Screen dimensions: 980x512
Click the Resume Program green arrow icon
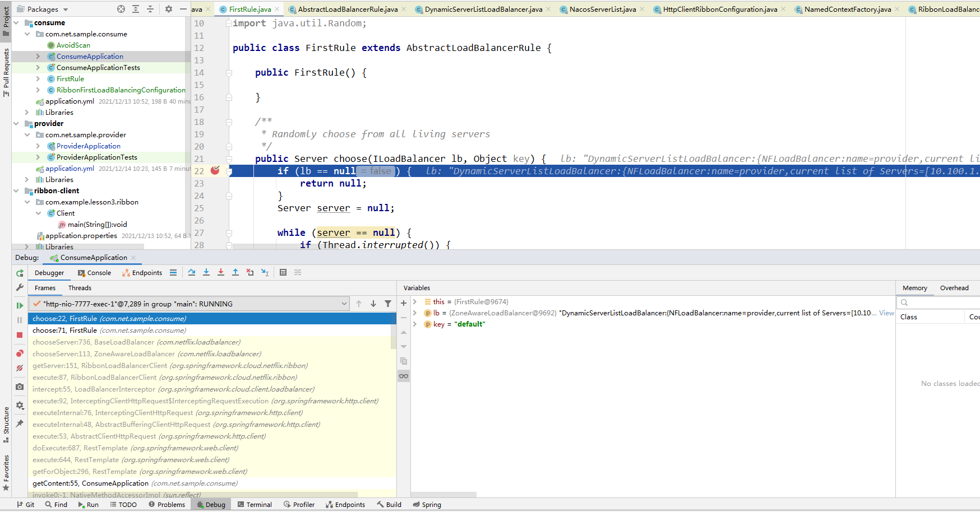pyautogui.click(x=20, y=305)
